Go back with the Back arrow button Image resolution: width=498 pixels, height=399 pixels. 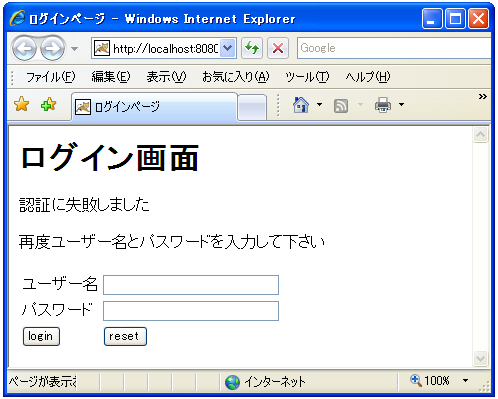point(24,49)
